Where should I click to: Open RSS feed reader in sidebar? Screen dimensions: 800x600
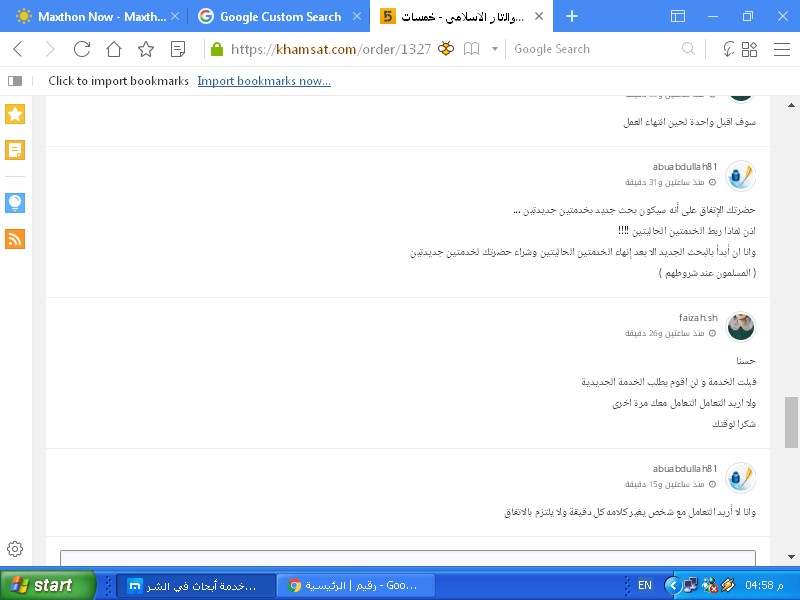(15, 239)
